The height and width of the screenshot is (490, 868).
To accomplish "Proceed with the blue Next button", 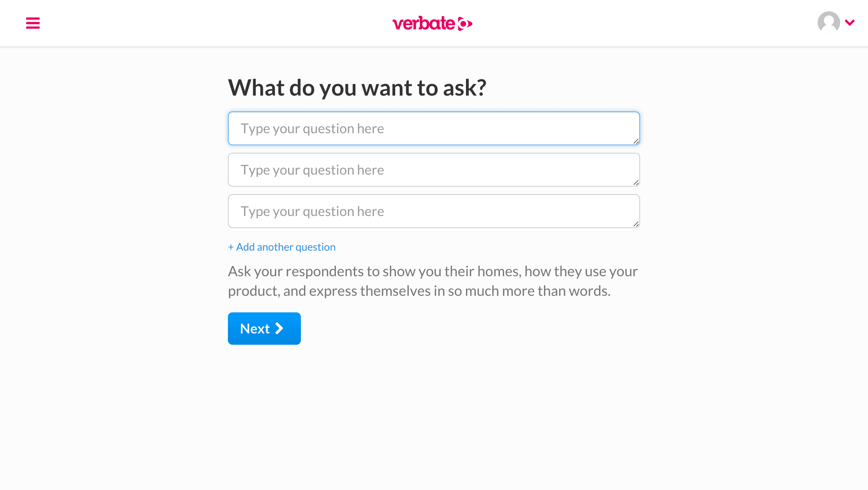I will pyautogui.click(x=264, y=329).
